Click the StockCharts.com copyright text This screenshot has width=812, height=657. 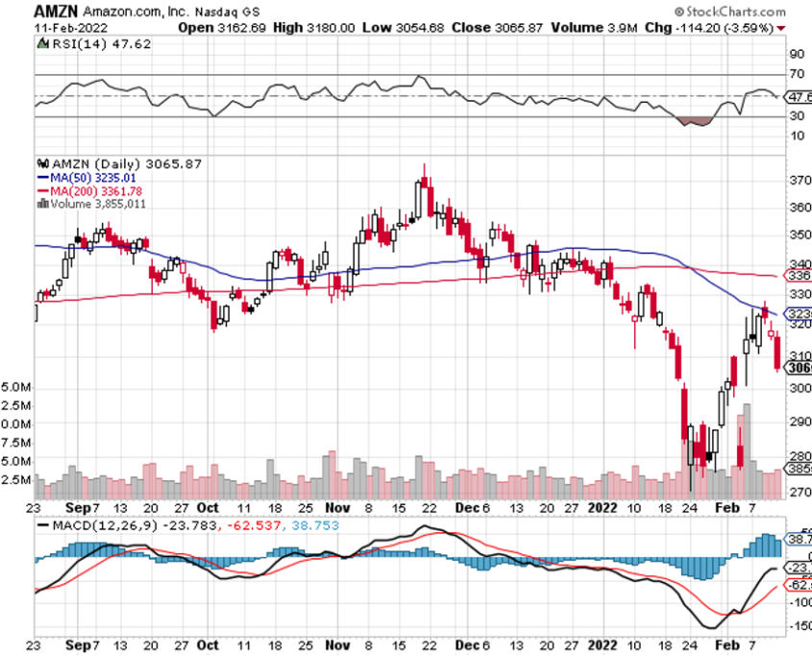(729, 12)
